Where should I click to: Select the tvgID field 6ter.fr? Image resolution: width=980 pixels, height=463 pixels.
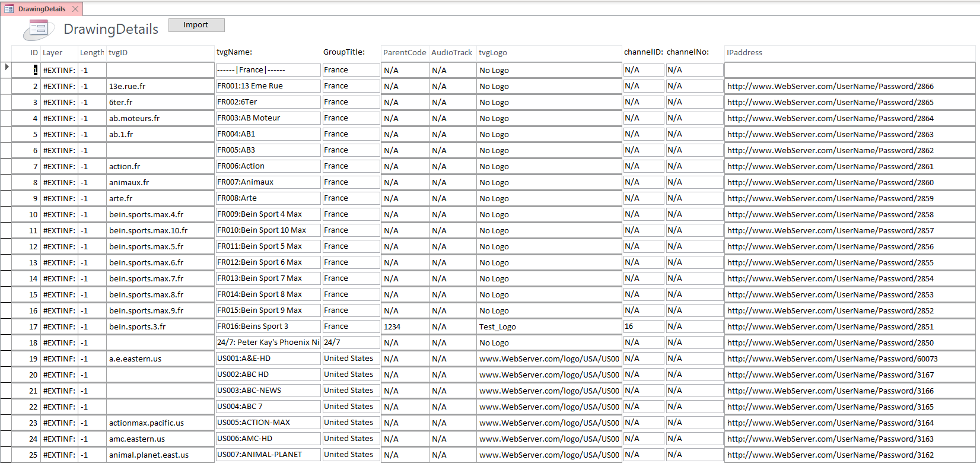[x=160, y=102]
